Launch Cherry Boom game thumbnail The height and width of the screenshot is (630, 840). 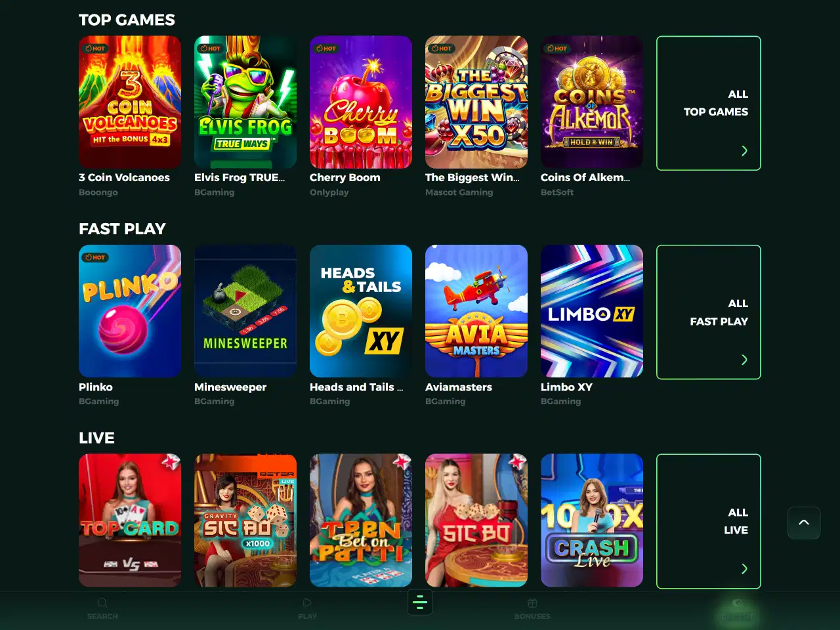[x=361, y=102]
